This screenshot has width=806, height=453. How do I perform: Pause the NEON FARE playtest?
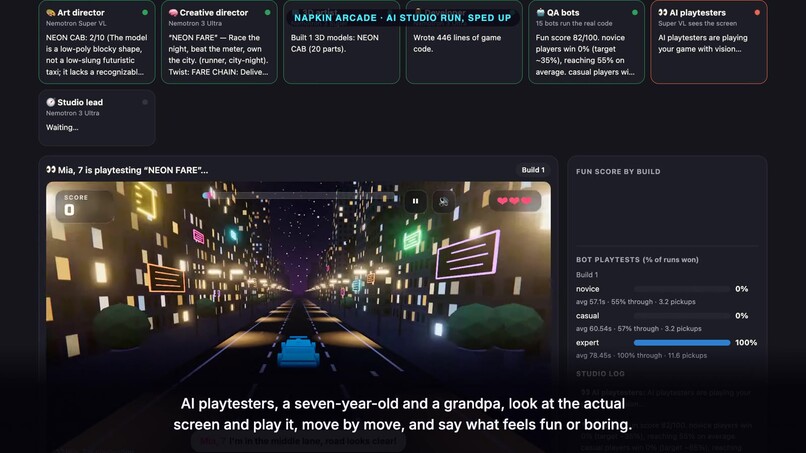pyautogui.click(x=415, y=201)
